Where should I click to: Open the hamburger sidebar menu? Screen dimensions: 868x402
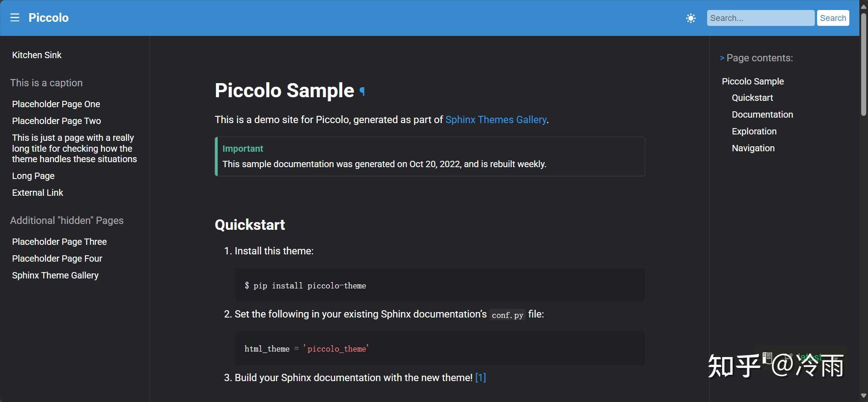(x=15, y=18)
